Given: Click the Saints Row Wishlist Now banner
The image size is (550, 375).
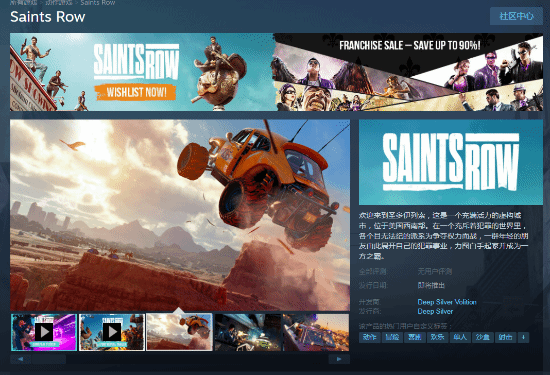Looking at the screenshot, I should [142, 72].
